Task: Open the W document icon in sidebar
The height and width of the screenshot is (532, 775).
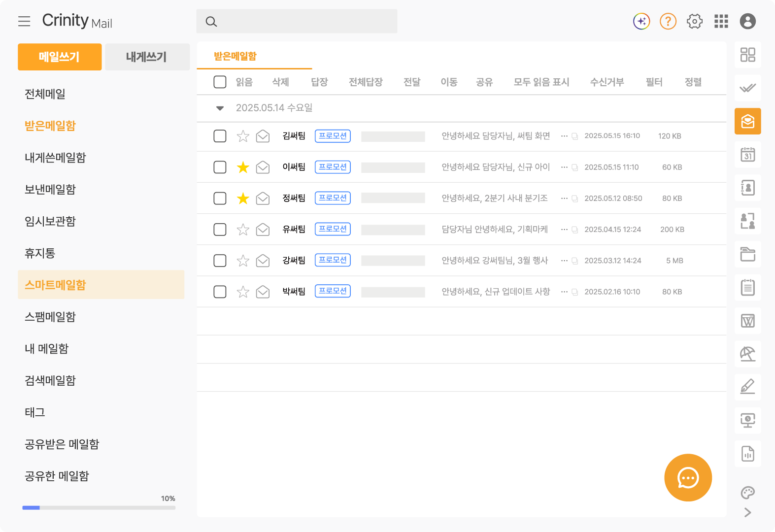Action: (x=748, y=321)
